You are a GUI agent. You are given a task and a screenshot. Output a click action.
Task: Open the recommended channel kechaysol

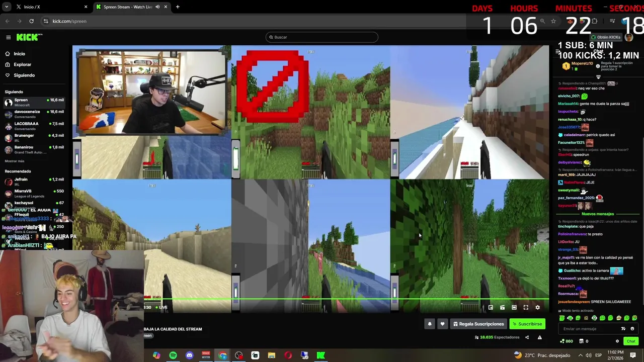coord(34,205)
